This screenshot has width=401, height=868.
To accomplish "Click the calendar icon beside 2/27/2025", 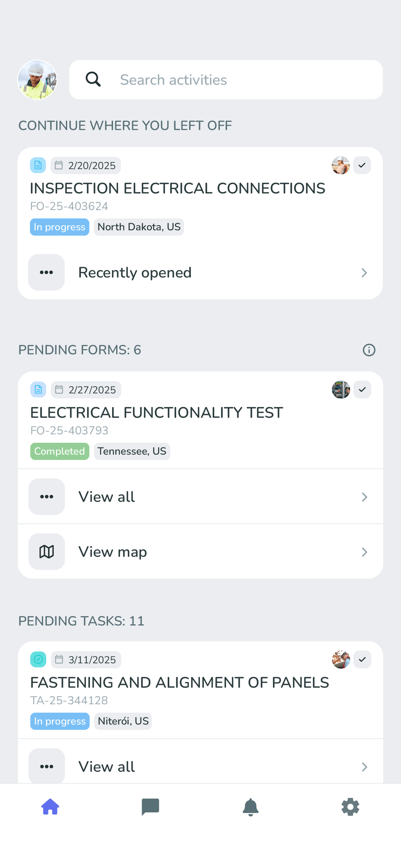I will pyautogui.click(x=59, y=390).
